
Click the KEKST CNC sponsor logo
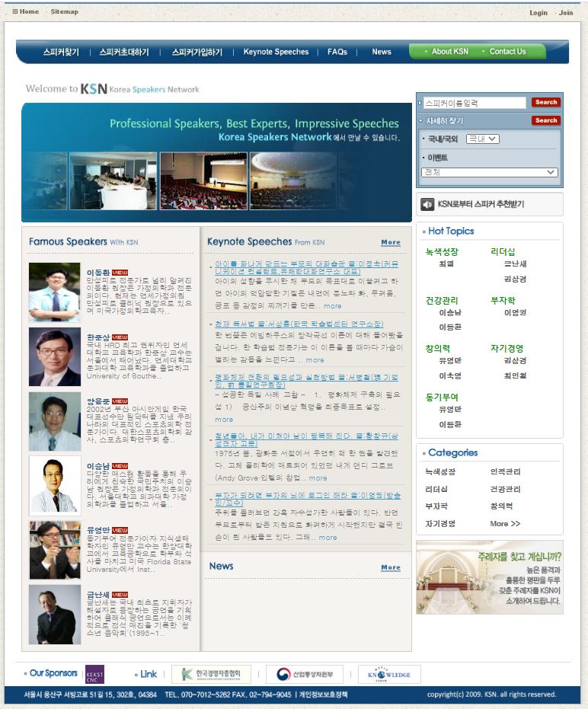tap(94, 674)
